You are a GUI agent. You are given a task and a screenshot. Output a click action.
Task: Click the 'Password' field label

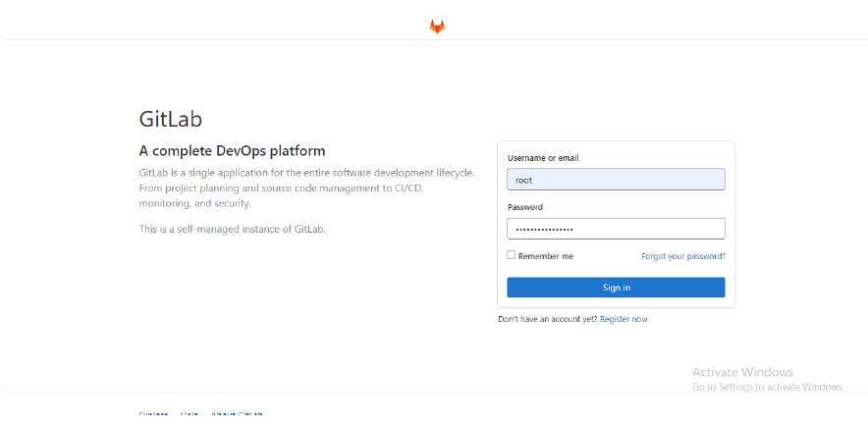point(524,207)
